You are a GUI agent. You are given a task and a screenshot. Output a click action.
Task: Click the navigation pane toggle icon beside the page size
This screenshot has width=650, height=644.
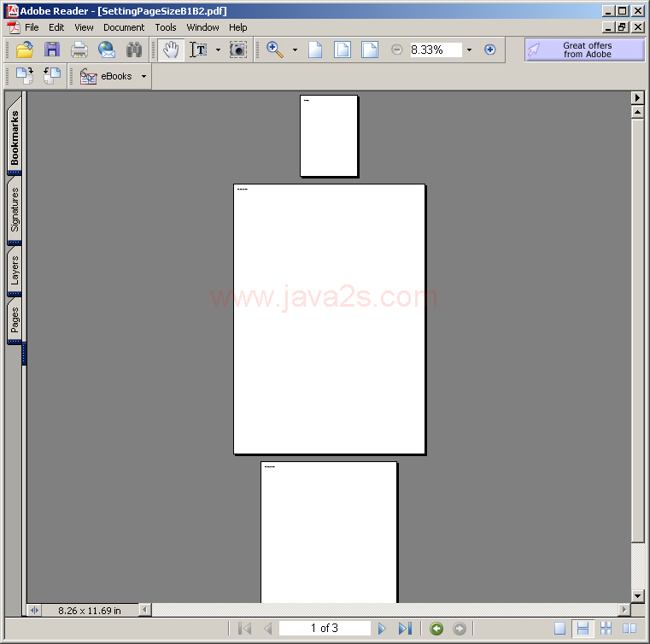34,610
